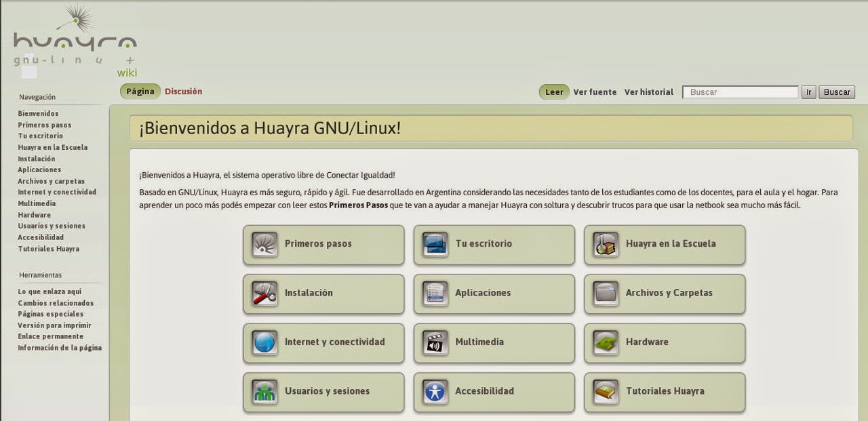Click the Tutoriales Huayra book icon
This screenshot has height=421, width=868.
[605, 391]
